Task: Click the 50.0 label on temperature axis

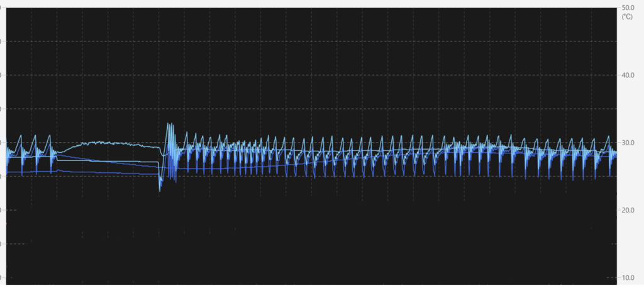Action: (627, 8)
